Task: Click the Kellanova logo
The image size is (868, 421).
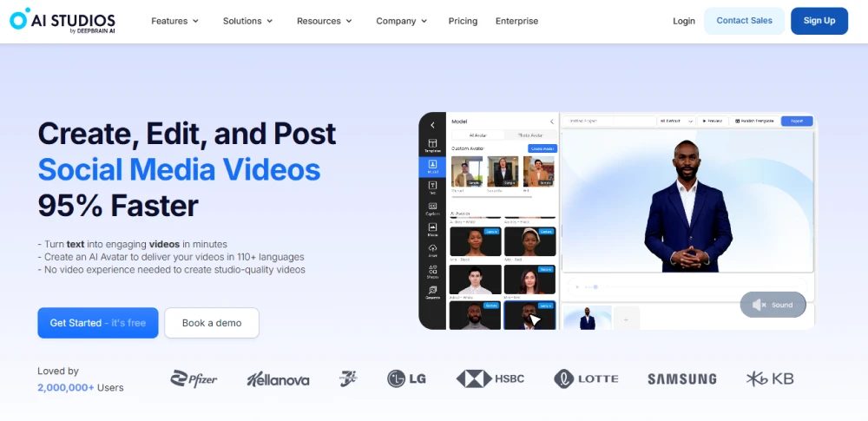Action: [x=278, y=378]
